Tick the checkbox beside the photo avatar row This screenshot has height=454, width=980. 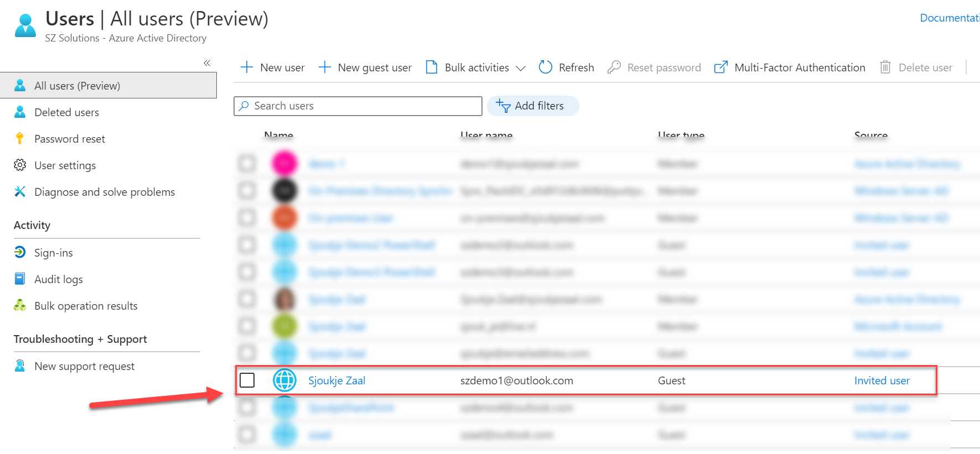247,299
